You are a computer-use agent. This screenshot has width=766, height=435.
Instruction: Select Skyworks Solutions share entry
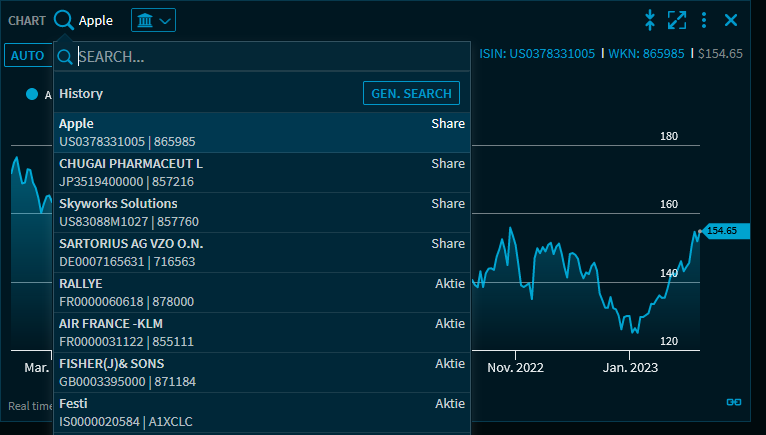coord(261,213)
